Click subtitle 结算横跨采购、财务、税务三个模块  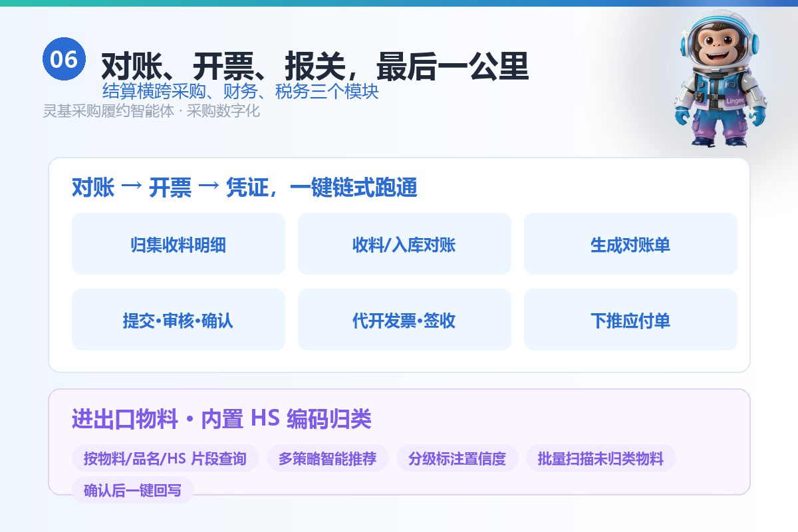pos(241,91)
